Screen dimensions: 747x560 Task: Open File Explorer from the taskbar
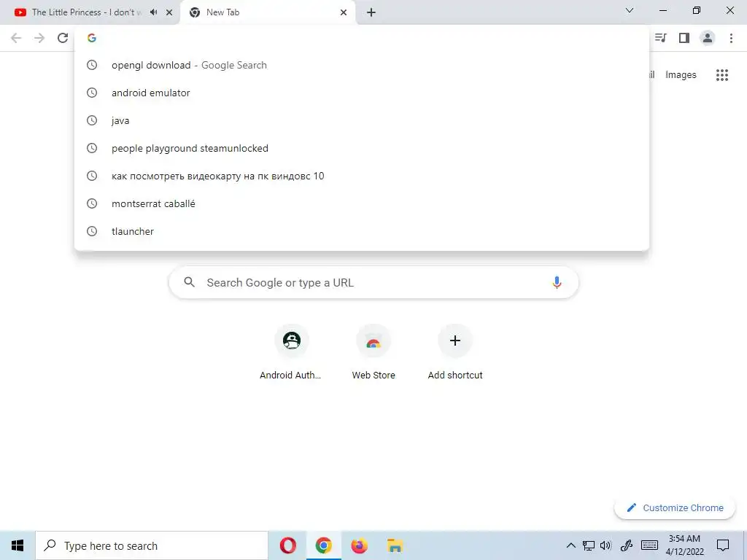(x=395, y=545)
